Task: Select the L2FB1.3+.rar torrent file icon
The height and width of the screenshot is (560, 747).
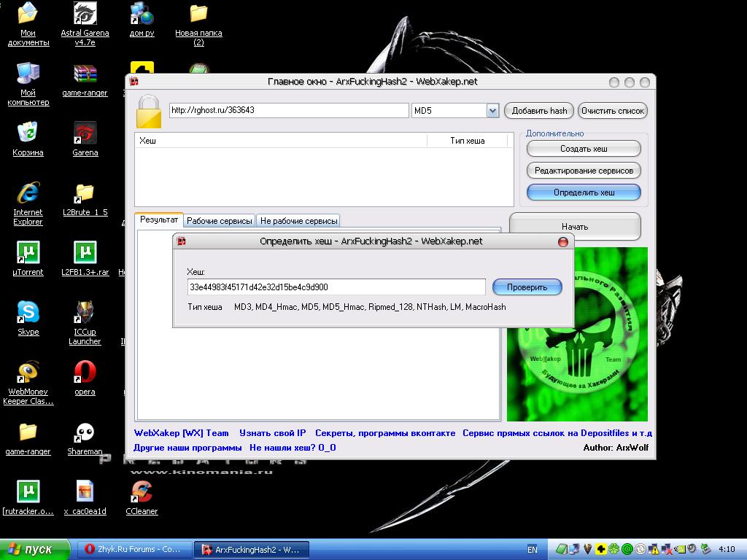Action: 85,259
